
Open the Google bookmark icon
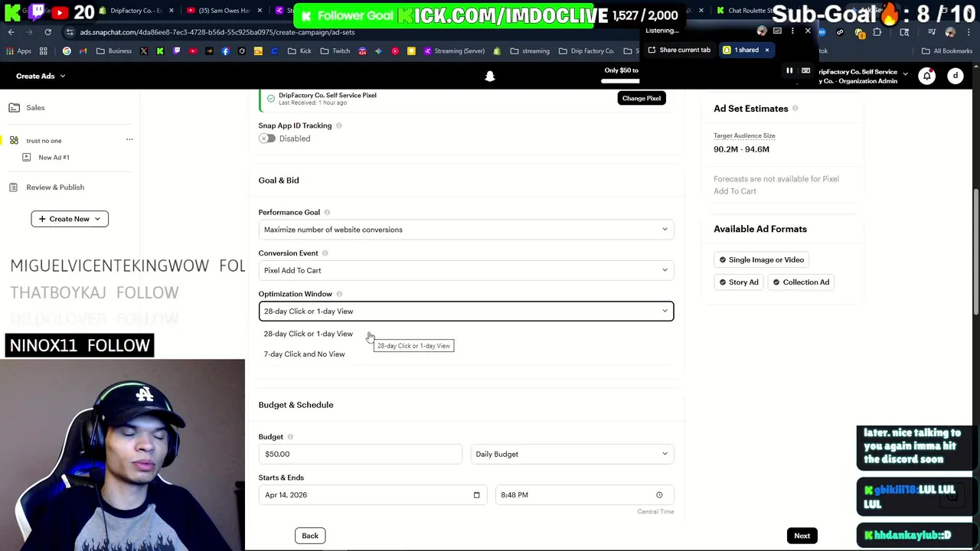pyautogui.click(x=67, y=51)
